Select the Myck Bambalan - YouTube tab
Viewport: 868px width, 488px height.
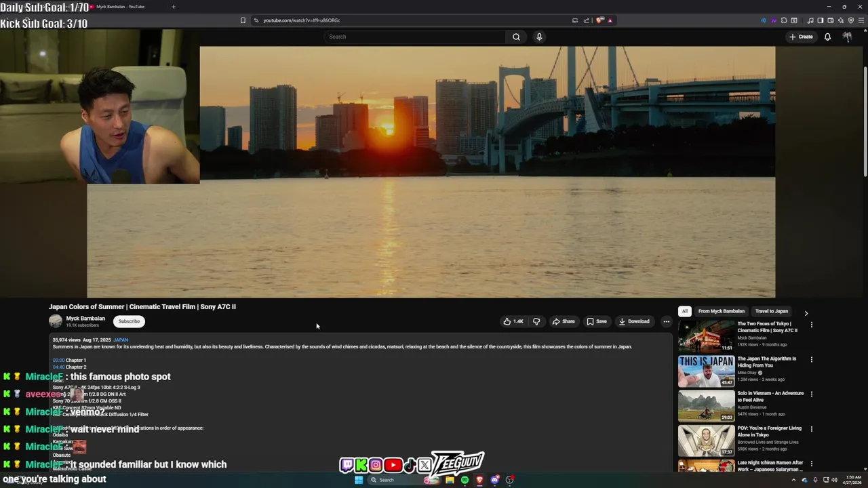point(121,7)
